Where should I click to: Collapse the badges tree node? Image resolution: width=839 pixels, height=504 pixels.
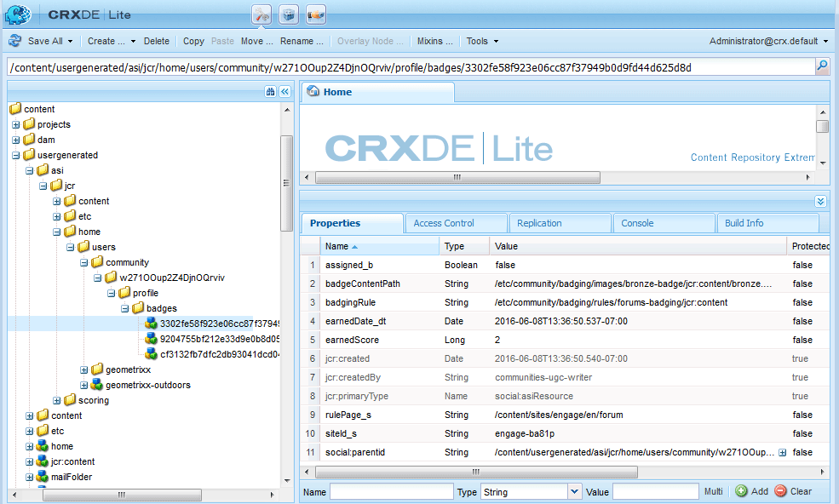[124, 309]
